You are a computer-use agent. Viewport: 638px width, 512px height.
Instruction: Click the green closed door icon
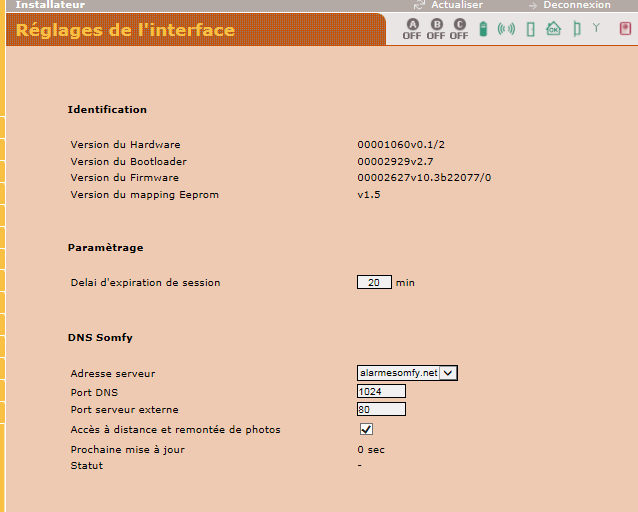click(530, 29)
